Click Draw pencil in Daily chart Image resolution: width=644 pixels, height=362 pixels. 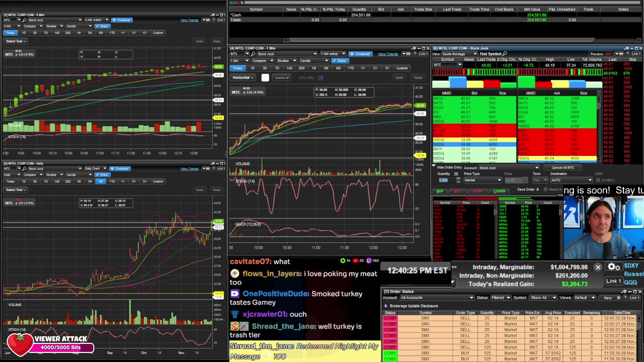(x=103, y=174)
